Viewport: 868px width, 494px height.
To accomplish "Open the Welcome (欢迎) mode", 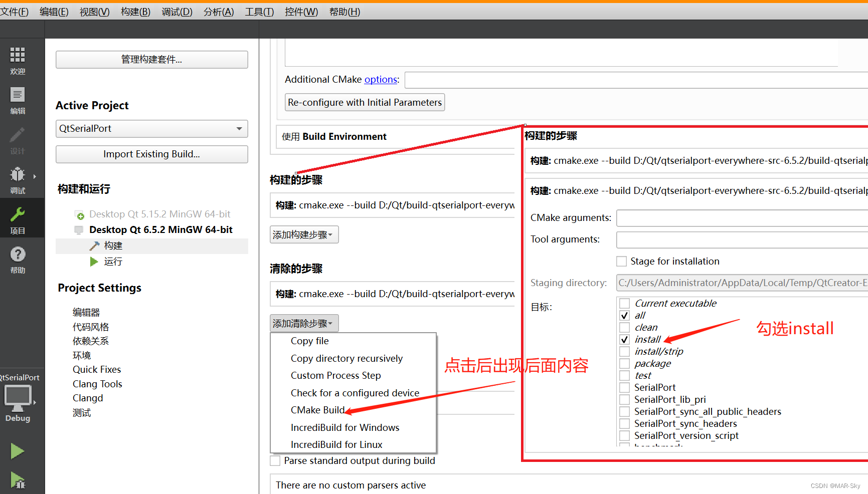I will coord(18,61).
